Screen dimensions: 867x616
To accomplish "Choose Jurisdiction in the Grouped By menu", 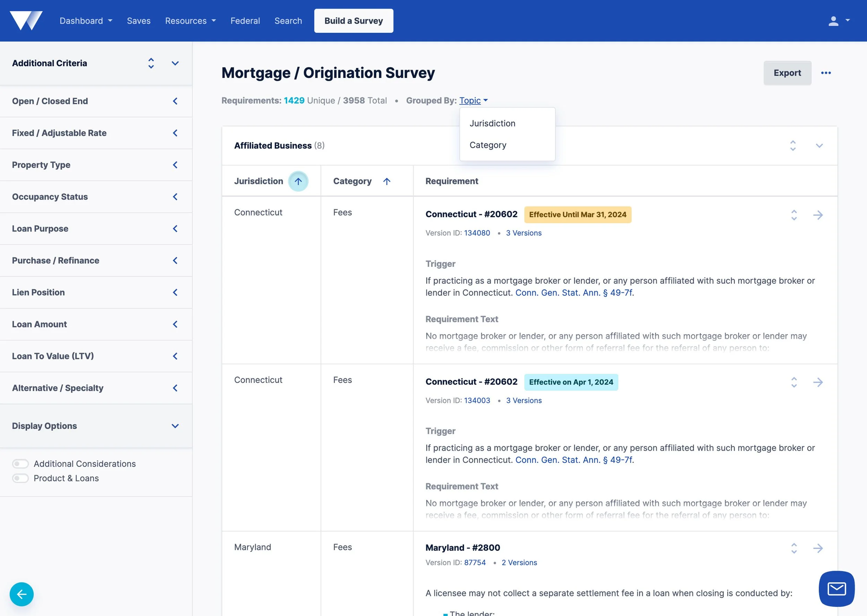I will coord(492,123).
